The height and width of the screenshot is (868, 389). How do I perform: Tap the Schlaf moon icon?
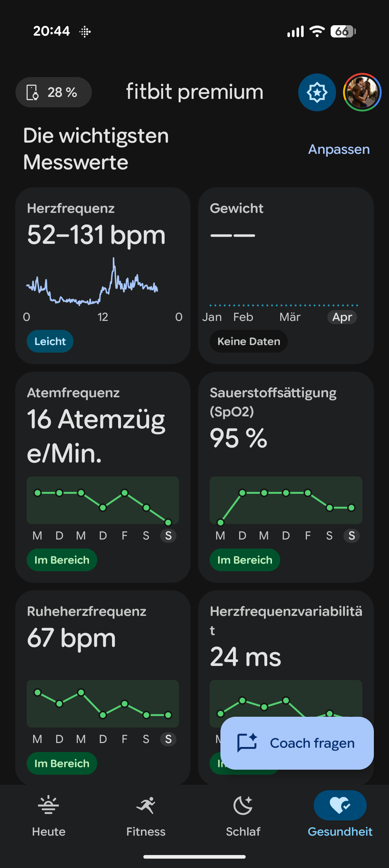(x=243, y=805)
